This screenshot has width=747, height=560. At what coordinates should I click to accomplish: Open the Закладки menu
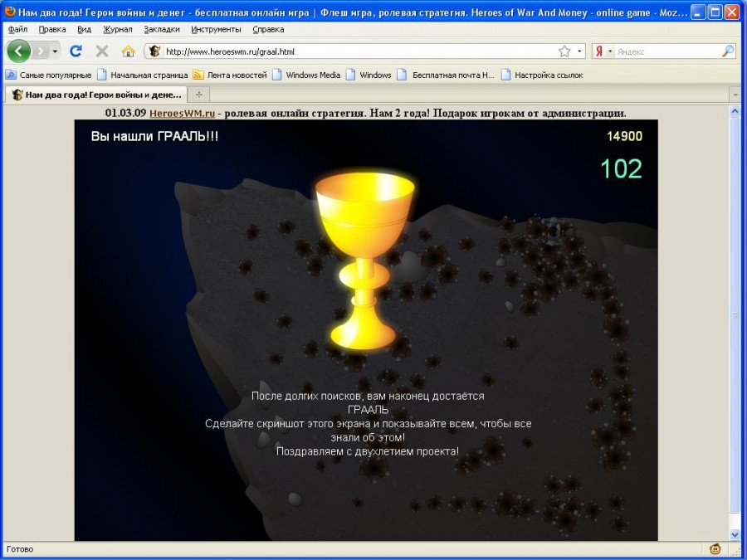click(x=162, y=29)
